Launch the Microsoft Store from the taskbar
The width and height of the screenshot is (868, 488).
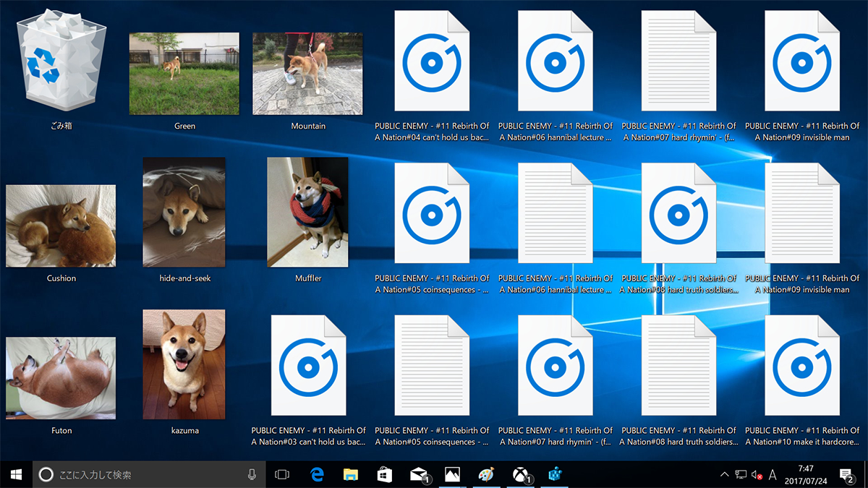pos(385,475)
